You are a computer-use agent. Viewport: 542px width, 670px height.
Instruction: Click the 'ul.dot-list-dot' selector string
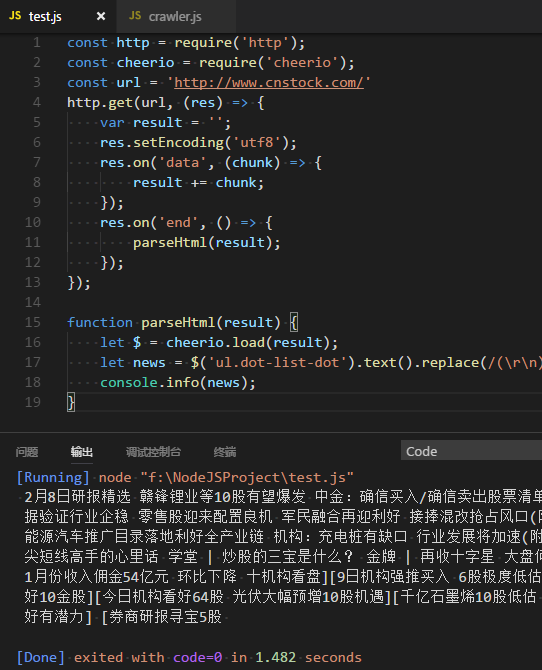click(277, 362)
